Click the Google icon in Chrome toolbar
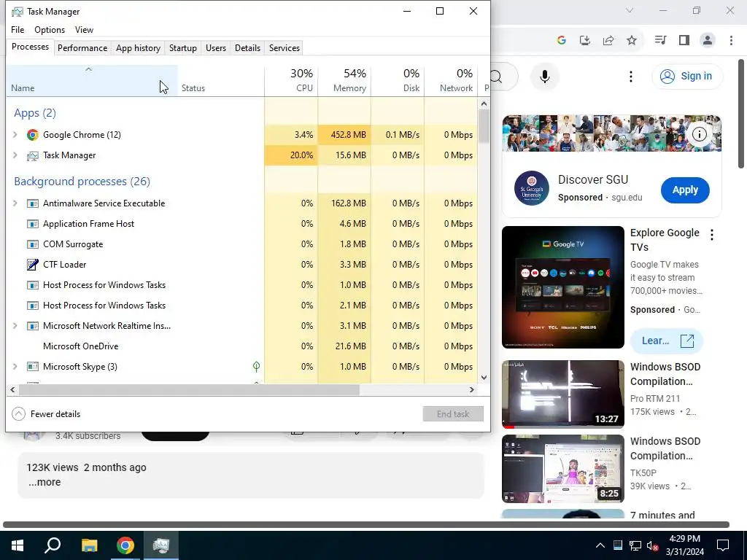Image resolution: width=747 pixels, height=560 pixels. [561, 41]
